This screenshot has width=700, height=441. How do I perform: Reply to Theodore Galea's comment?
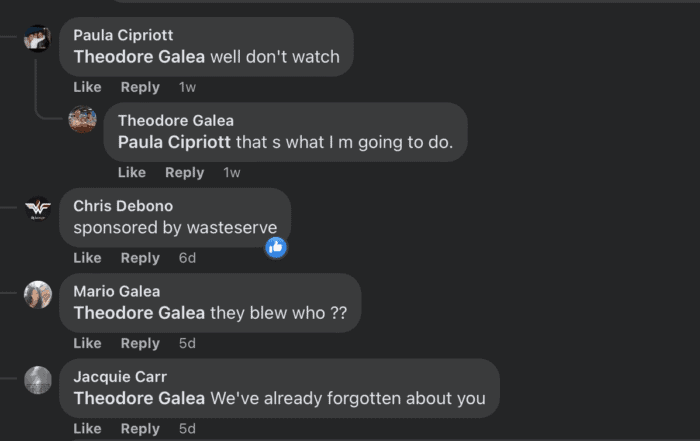click(184, 172)
